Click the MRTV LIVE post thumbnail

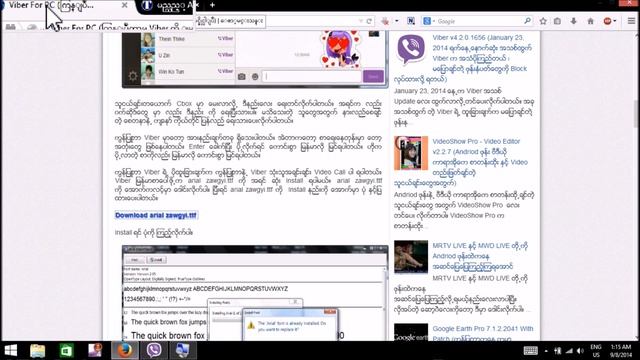[x=411, y=257]
